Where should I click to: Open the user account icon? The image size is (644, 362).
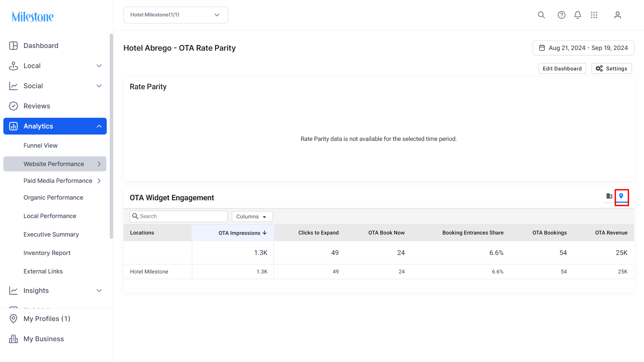point(617,15)
